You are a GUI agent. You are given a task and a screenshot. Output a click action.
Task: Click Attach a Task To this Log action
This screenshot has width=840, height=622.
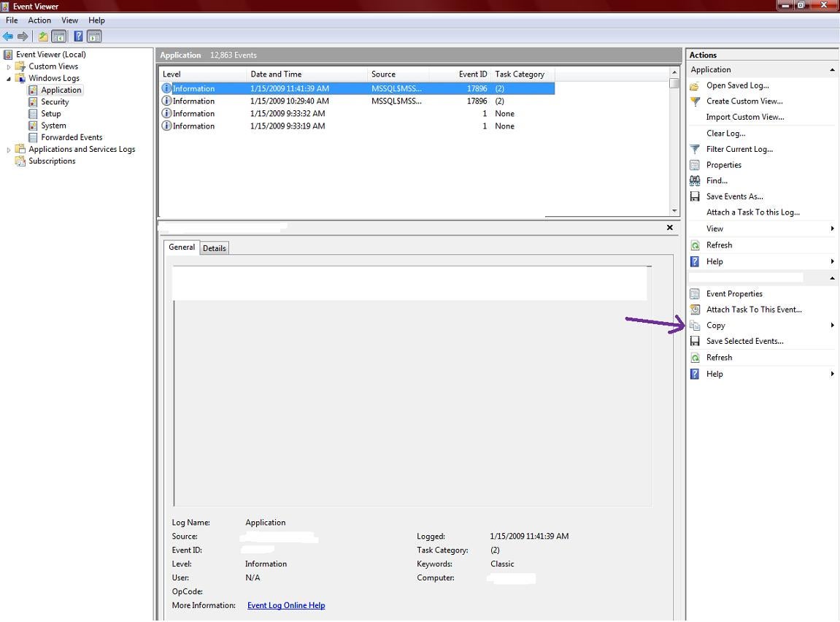coord(752,212)
